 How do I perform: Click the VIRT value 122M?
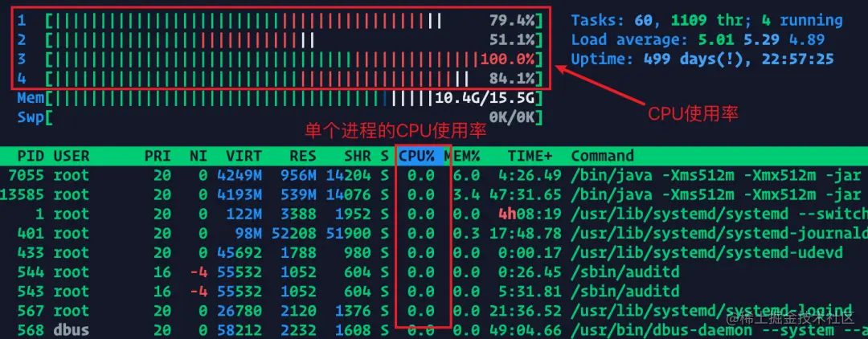244,214
